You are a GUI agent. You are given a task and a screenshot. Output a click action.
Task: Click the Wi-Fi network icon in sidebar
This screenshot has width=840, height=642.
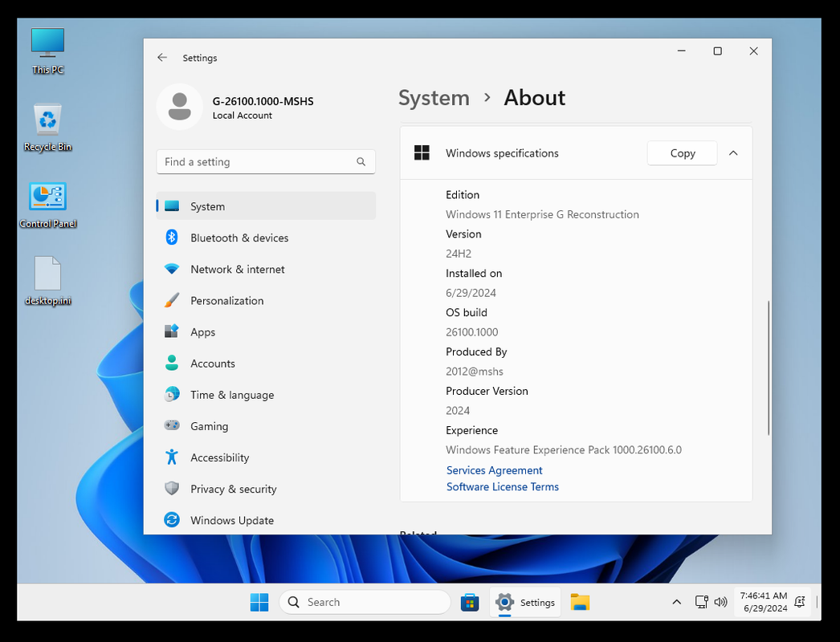coord(171,269)
